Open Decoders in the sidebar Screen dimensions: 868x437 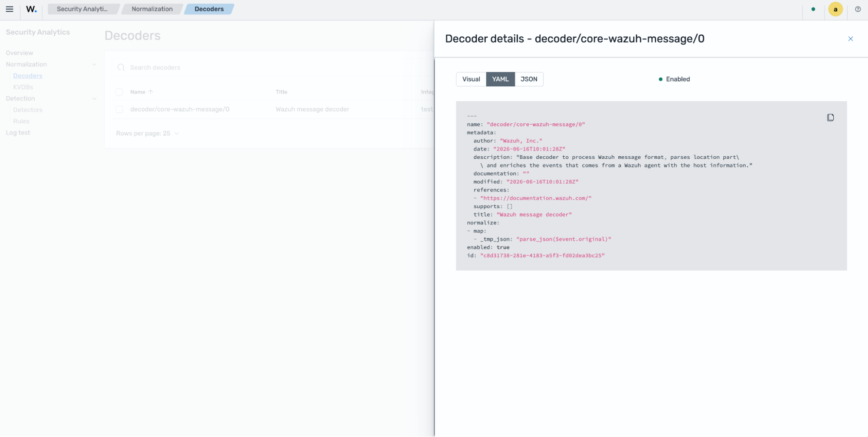27,76
